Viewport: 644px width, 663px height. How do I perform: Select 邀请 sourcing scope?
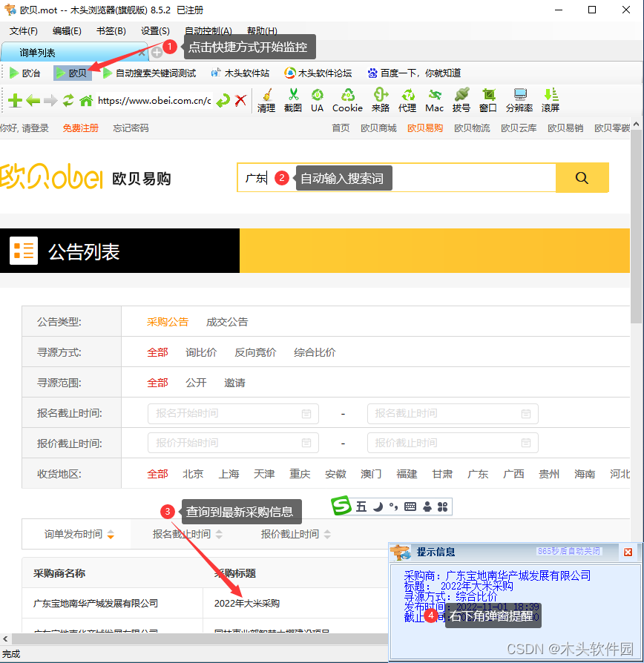234,383
